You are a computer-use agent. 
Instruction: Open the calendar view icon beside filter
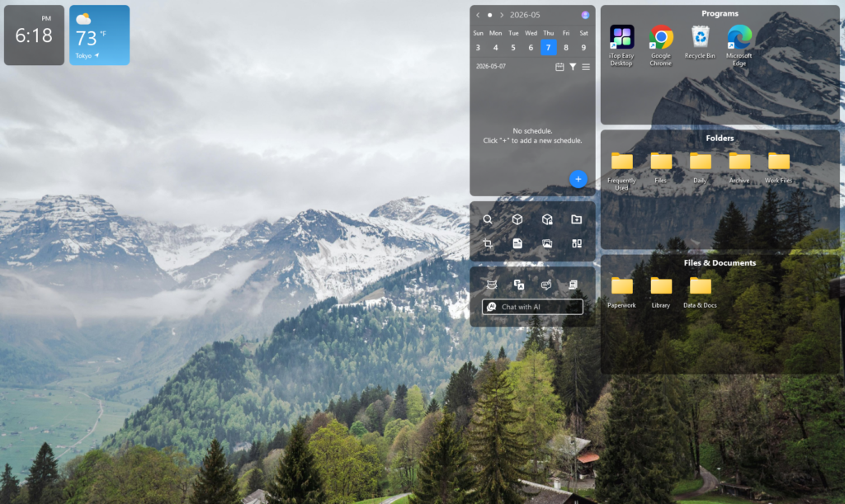tap(559, 67)
